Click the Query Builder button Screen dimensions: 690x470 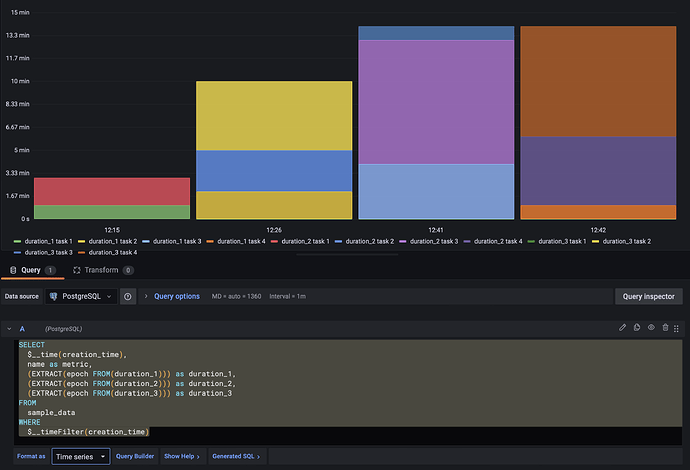(x=134, y=456)
